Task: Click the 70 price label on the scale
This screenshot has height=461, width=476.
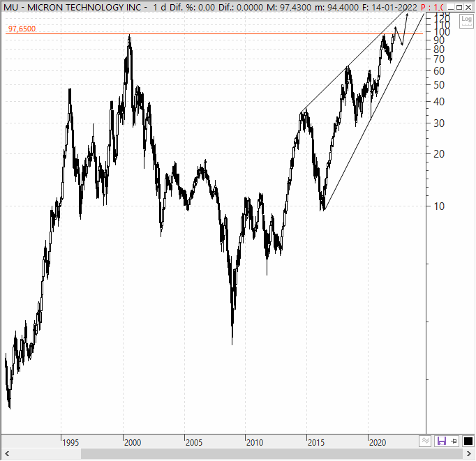Action: 439,59
